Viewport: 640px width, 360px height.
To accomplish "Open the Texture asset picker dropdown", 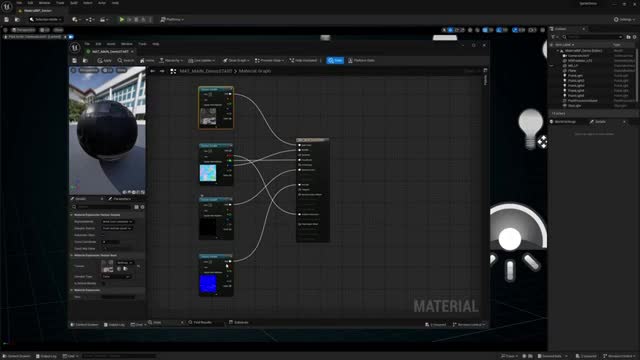I will tap(125, 262).
